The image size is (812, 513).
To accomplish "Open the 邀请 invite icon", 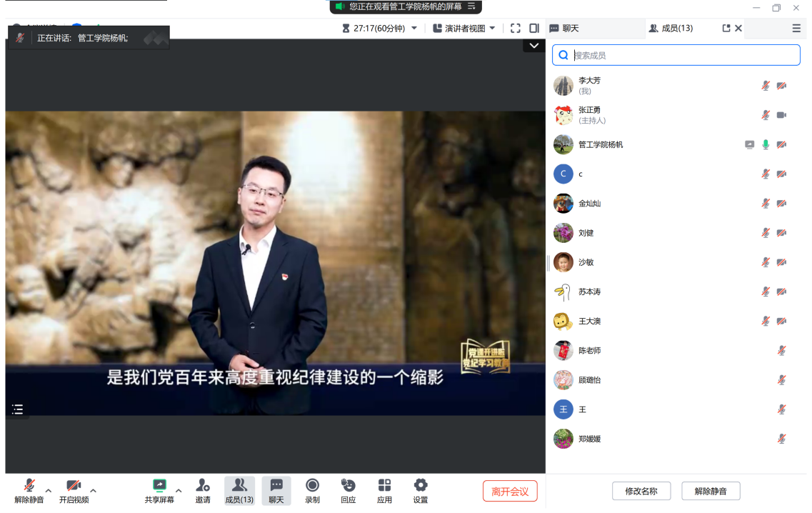I will (x=203, y=486).
